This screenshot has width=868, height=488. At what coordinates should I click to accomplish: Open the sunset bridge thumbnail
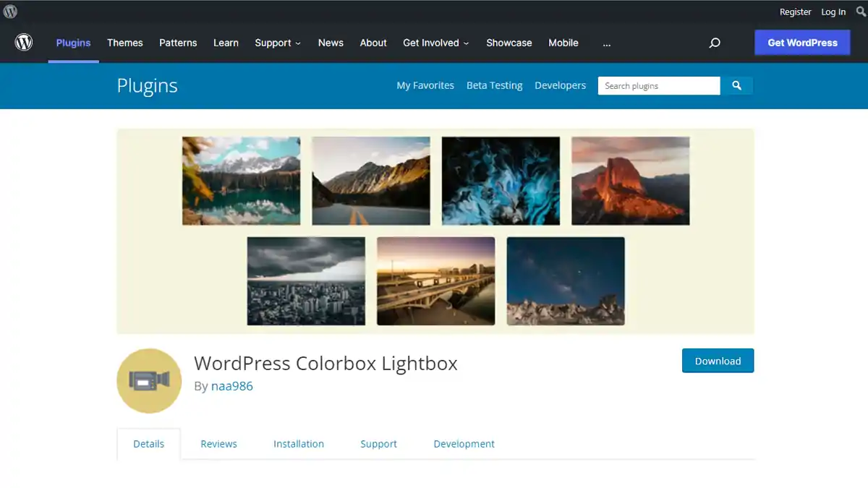436,281
